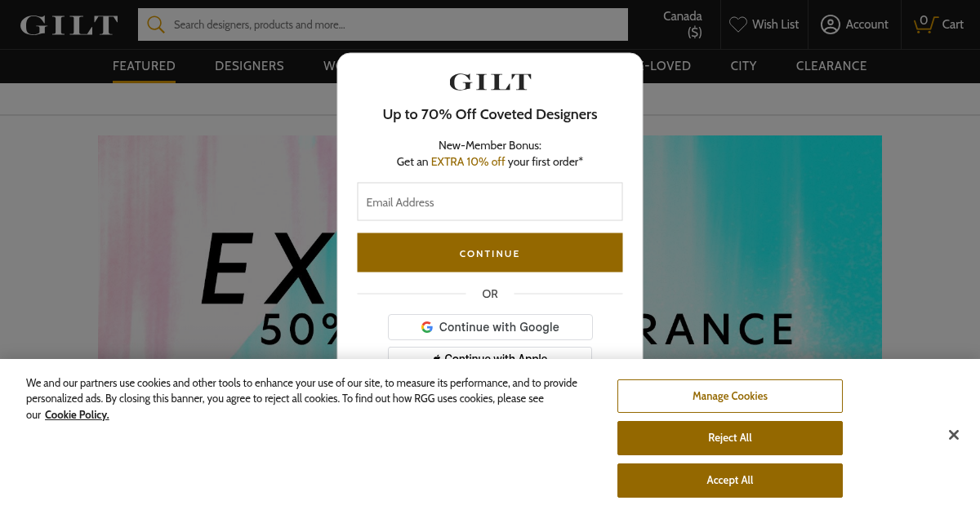
Task: Click the Google icon in the sign-in option
Action: [427, 326]
